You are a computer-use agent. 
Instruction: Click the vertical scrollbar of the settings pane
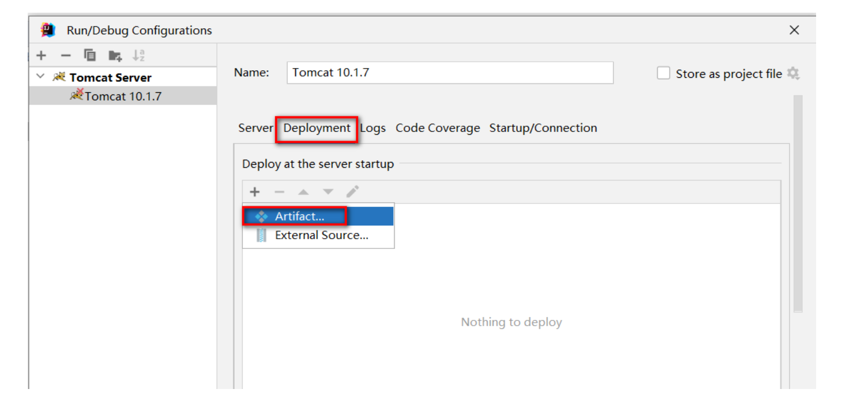pos(798,203)
